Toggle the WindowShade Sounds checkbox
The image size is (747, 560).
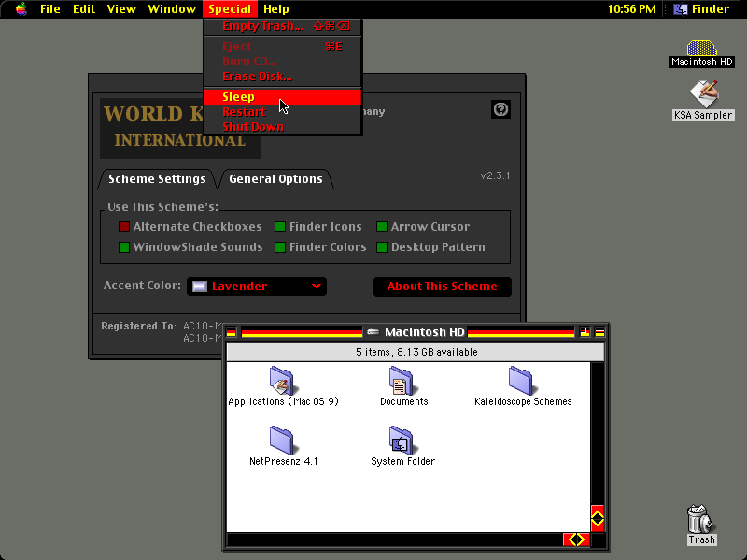(x=124, y=247)
